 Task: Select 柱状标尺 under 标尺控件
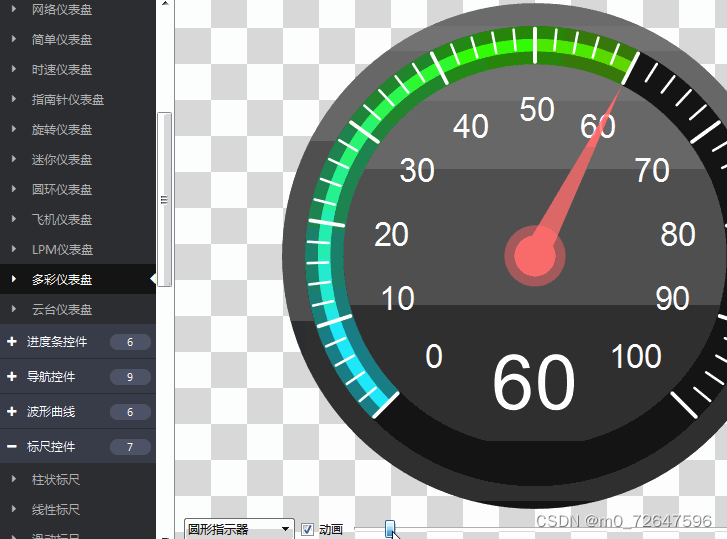tap(78, 479)
